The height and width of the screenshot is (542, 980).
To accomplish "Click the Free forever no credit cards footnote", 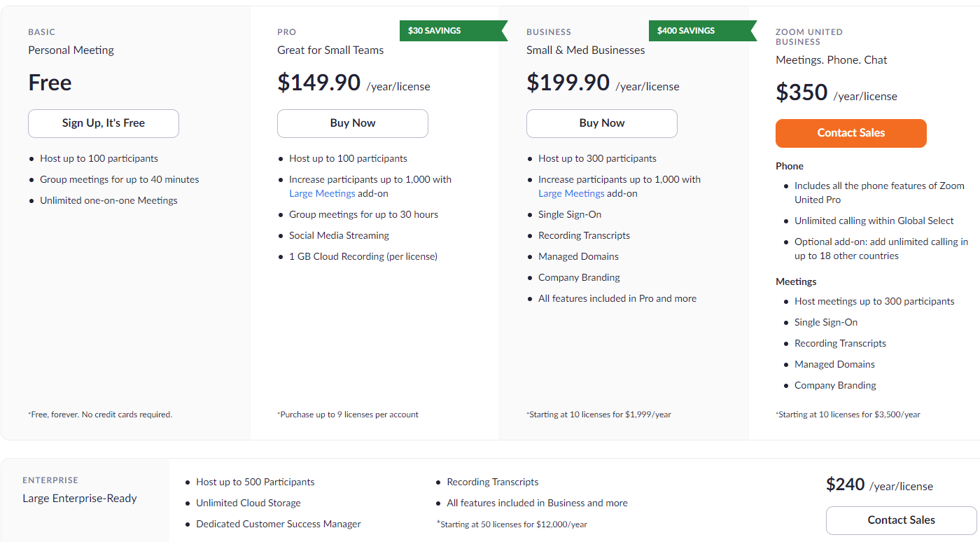I will click(99, 414).
